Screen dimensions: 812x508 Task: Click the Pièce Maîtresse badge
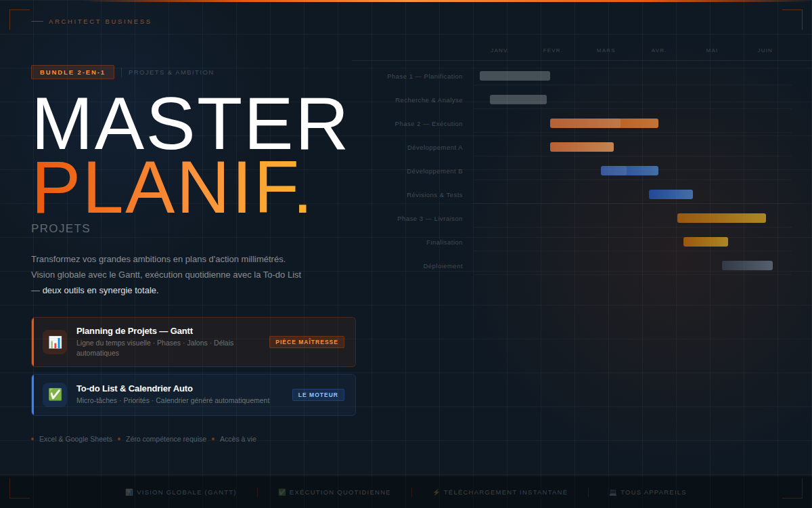pos(307,342)
